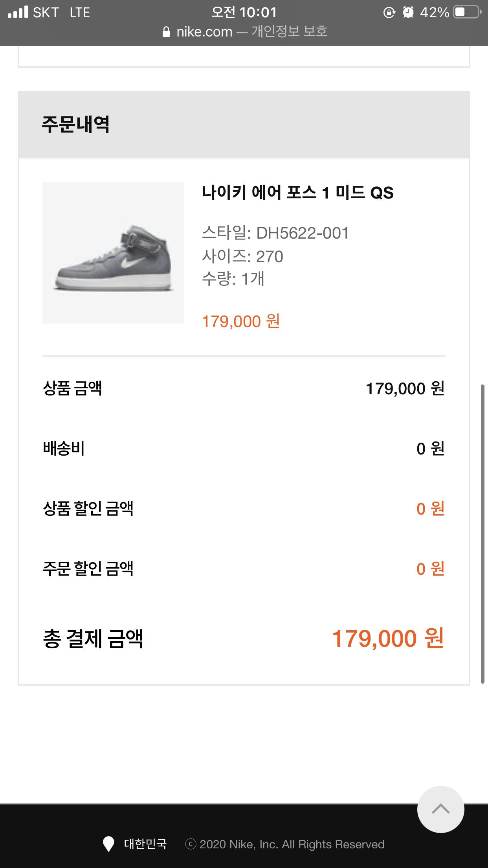488x868 pixels.
Task: Tap the 배송비 shipping fee row
Action: pos(244,449)
